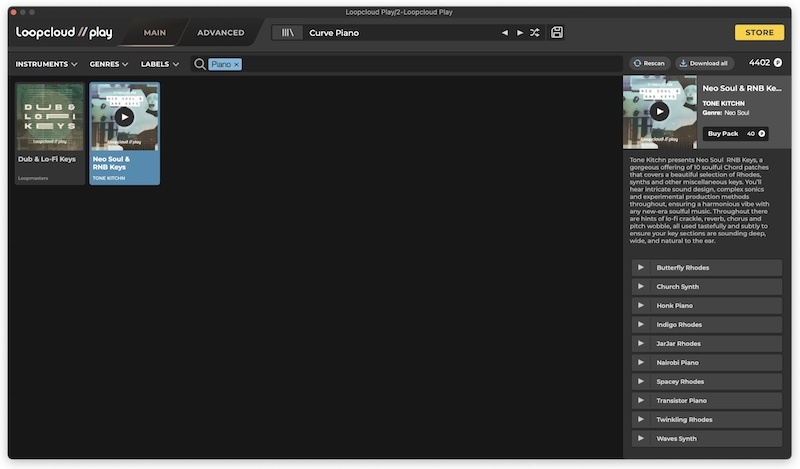Image resolution: width=800 pixels, height=469 pixels.
Task: Expand the Instruments dropdown
Action: [46, 64]
